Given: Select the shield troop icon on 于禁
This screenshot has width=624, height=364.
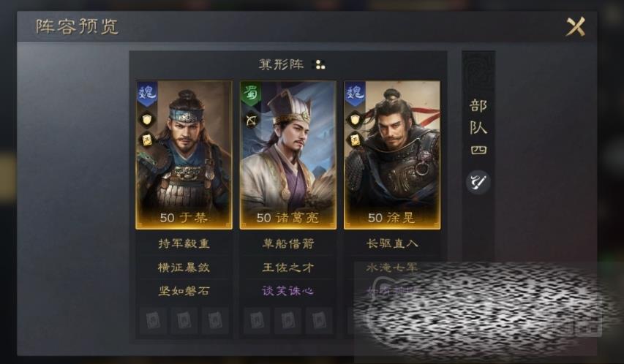Looking at the screenshot, I should coord(146,119).
